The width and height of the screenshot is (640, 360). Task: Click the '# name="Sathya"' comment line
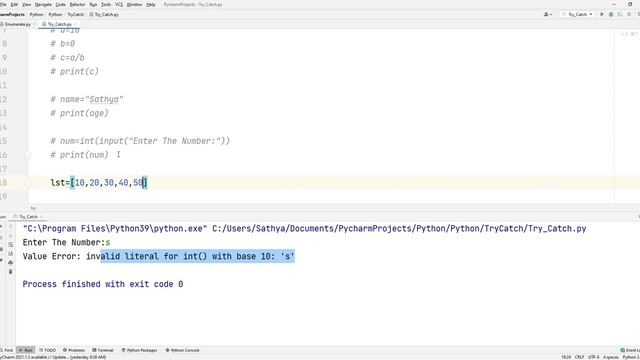click(x=87, y=100)
